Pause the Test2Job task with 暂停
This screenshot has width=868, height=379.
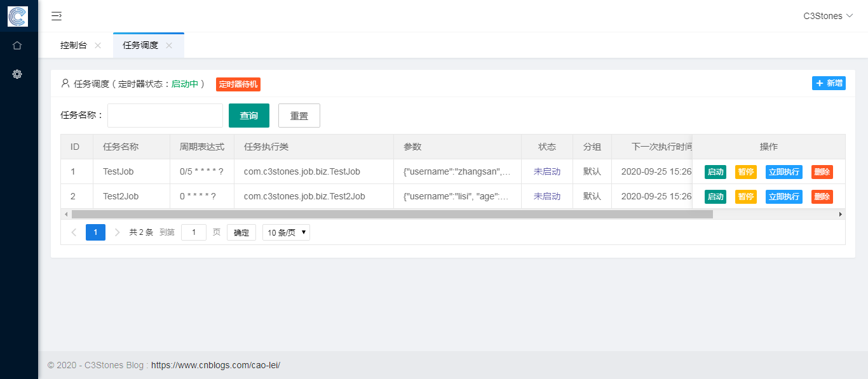point(746,197)
